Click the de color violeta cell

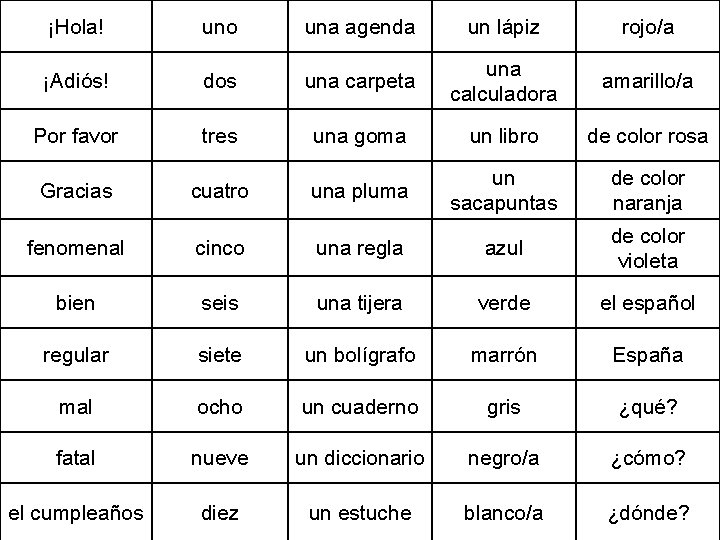[648, 248]
